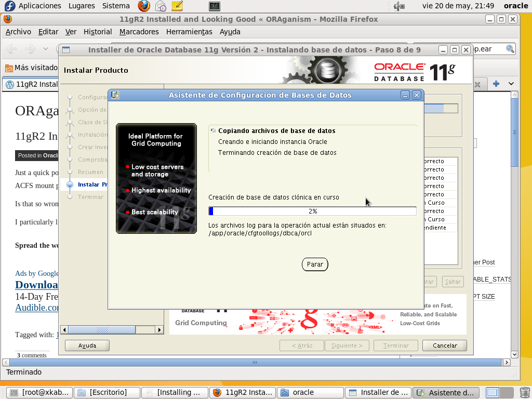Click the installer Cancelar button
532x399 pixels.
[x=445, y=345]
